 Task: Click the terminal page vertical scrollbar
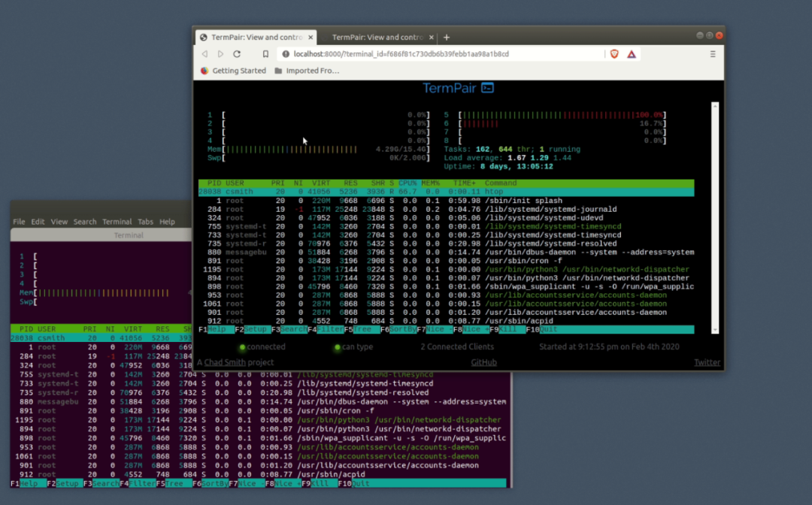pos(715,217)
